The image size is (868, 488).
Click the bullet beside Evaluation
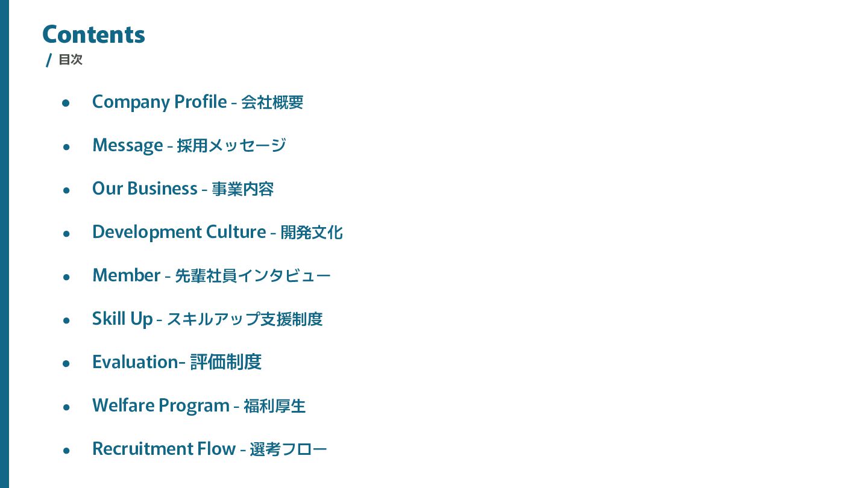click(66, 363)
